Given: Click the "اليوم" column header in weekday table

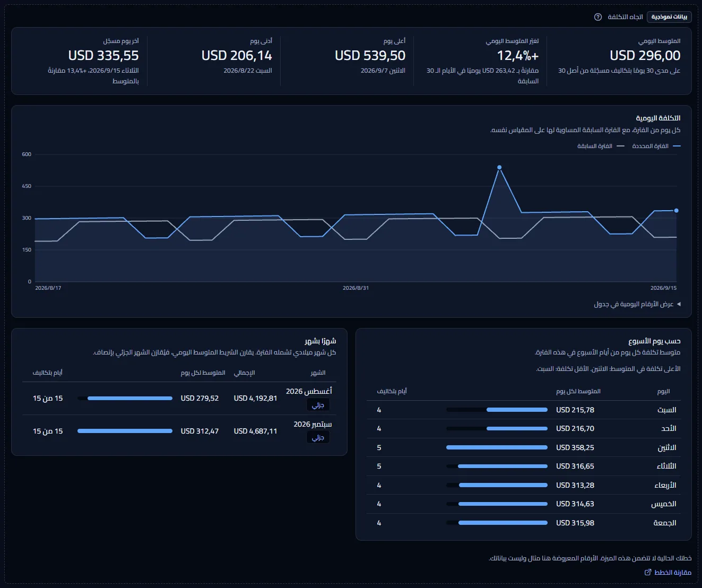Looking at the screenshot, I should tap(663, 391).
